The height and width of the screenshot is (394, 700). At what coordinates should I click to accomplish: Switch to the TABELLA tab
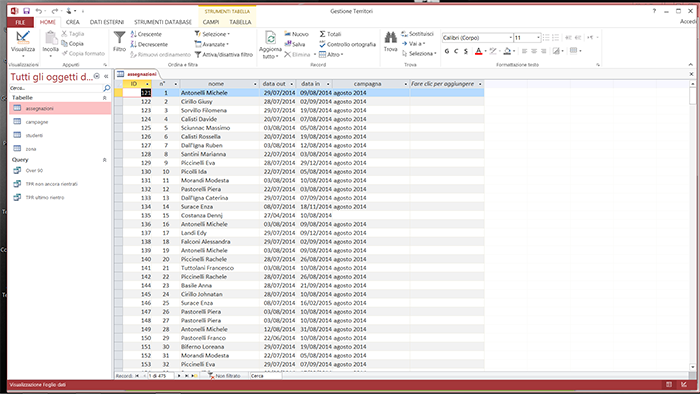(x=240, y=22)
